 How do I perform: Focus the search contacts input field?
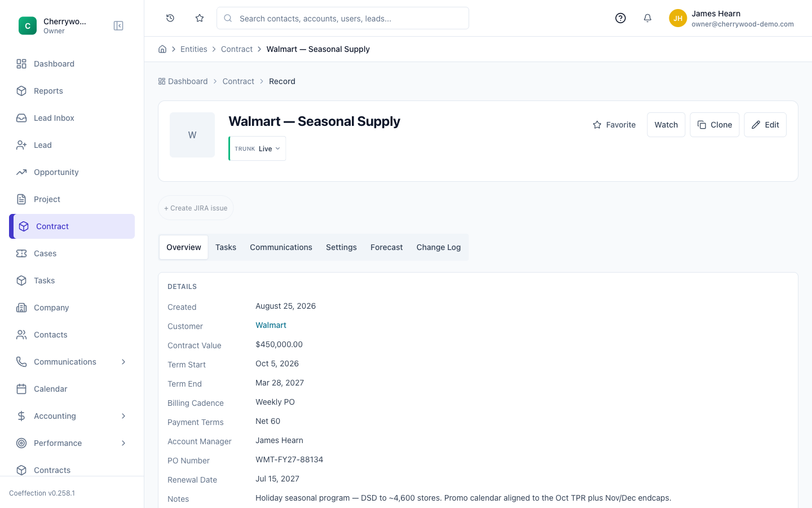[x=343, y=18]
